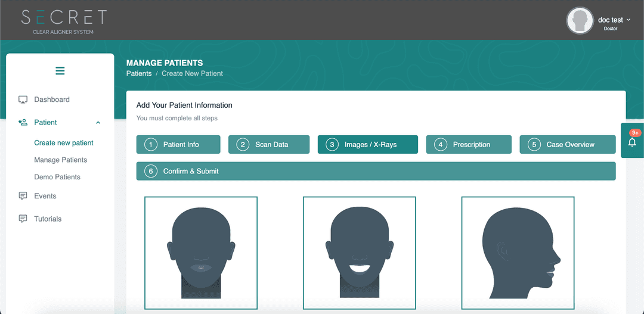Open step 5 Case Overview
This screenshot has width=644, height=314.
coord(568,144)
